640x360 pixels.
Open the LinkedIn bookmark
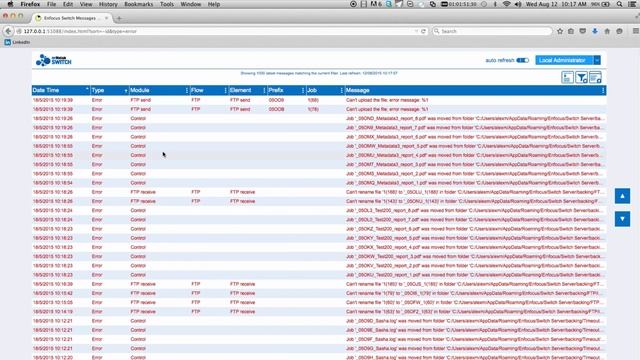point(17,42)
